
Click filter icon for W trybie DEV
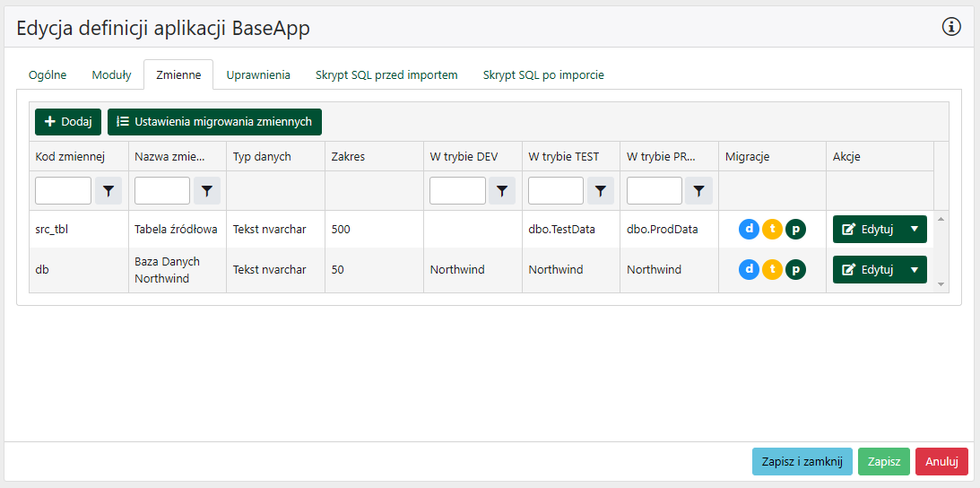[x=502, y=191]
